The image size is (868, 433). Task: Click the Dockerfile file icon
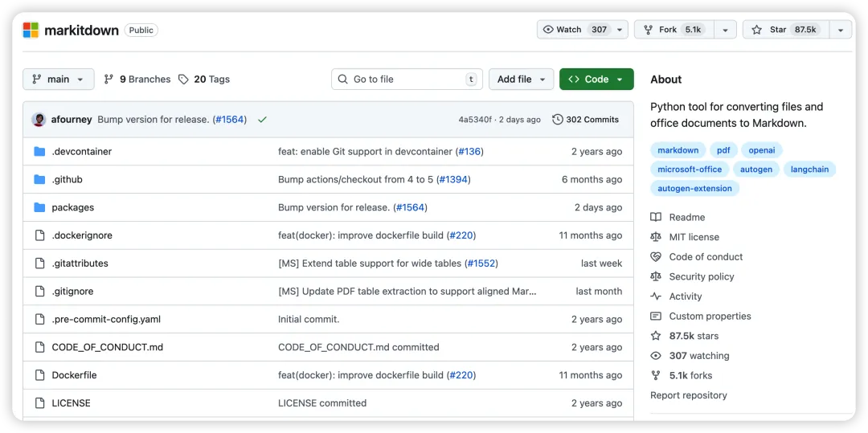[x=39, y=375]
